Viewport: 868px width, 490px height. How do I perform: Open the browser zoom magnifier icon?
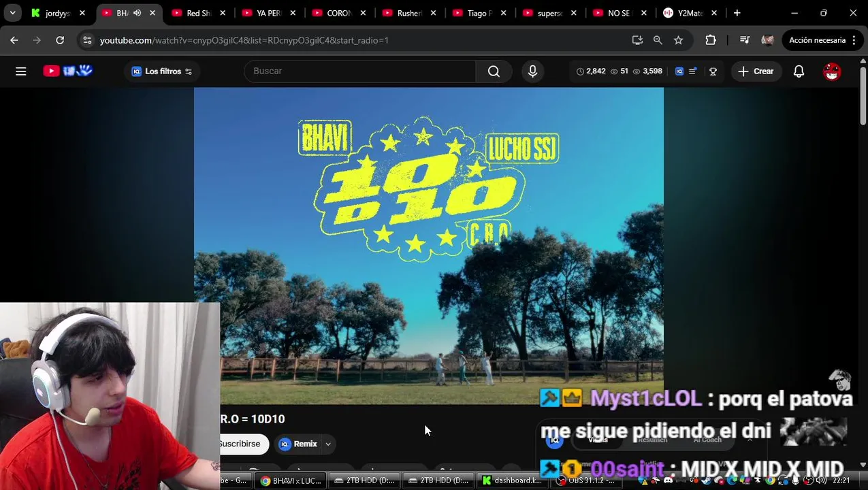point(658,40)
